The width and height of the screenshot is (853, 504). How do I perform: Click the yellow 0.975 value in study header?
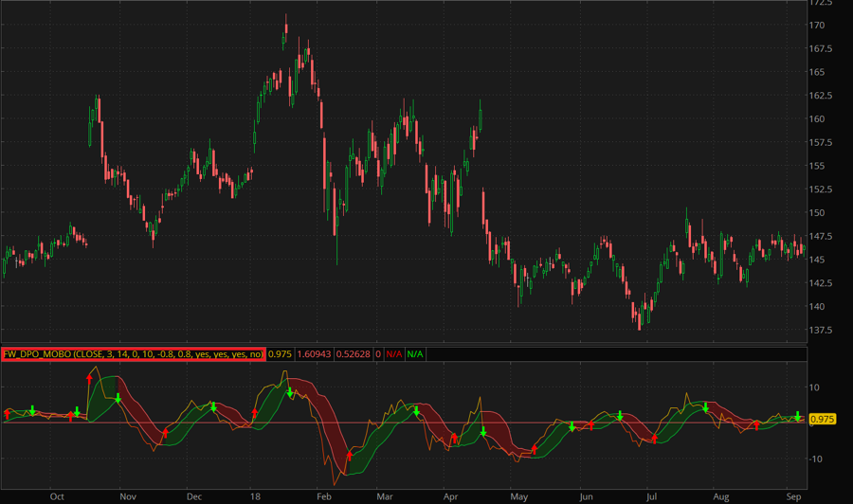pos(281,354)
